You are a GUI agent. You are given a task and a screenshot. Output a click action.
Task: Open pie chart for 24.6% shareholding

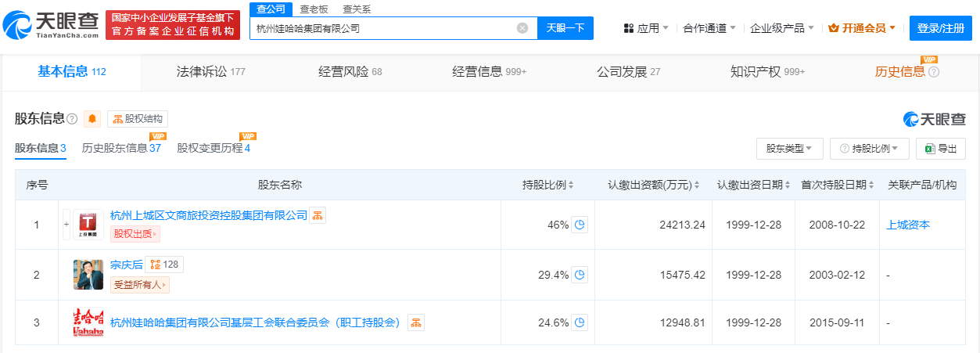pos(580,322)
